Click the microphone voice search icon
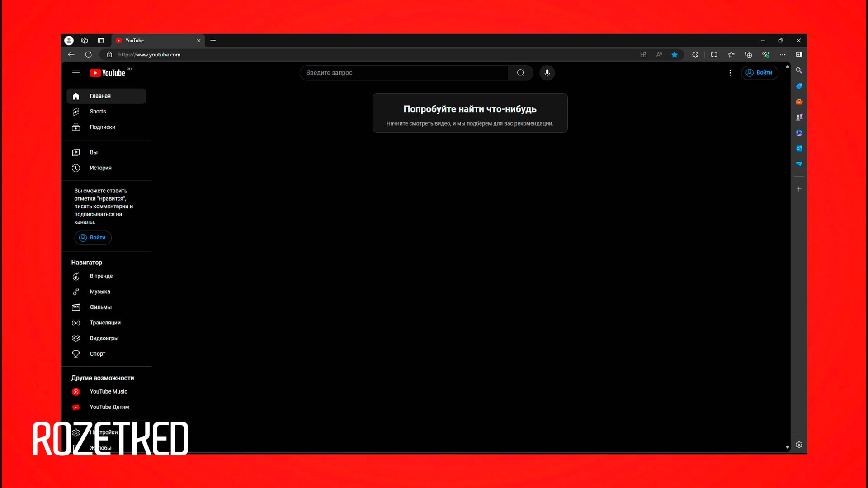The width and height of the screenshot is (868, 488). pos(547,73)
